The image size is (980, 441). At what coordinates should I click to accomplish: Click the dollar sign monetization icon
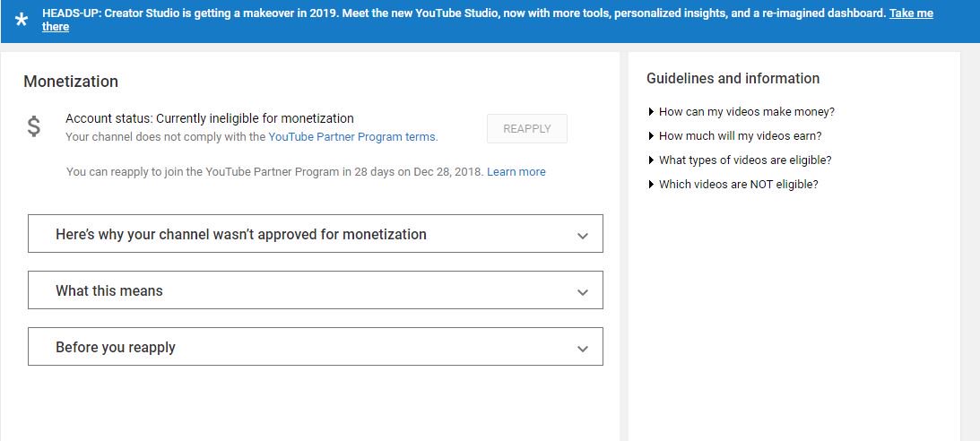(x=34, y=126)
